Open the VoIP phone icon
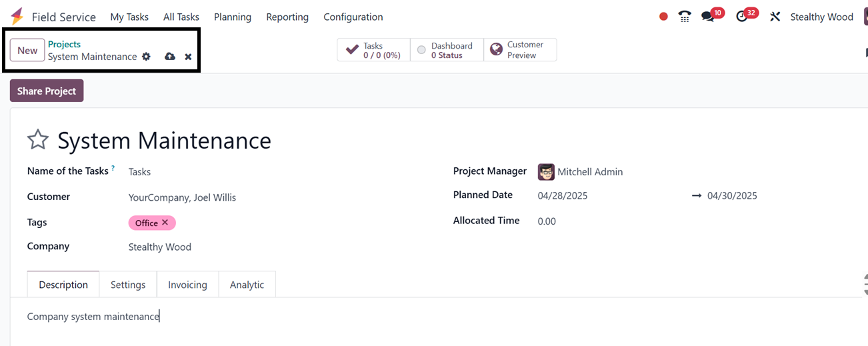 click(x=685, y=17)
